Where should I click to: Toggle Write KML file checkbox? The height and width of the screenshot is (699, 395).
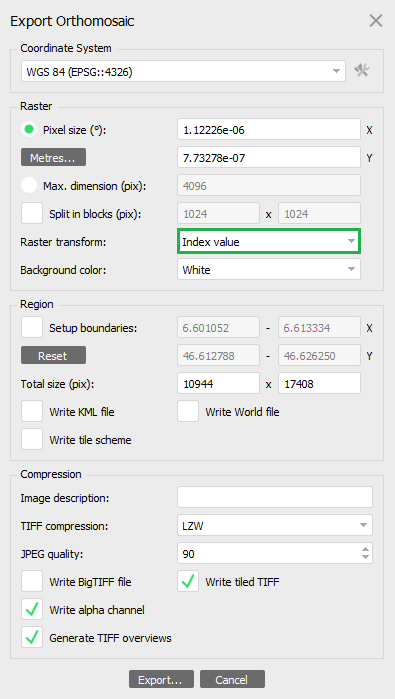(x=32, y=411)
